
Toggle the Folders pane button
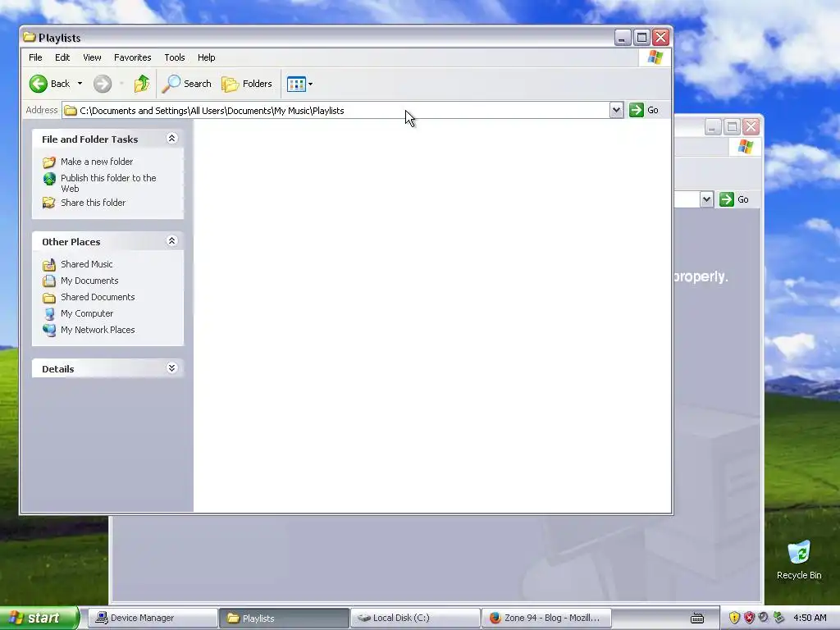tap(247, 84)
